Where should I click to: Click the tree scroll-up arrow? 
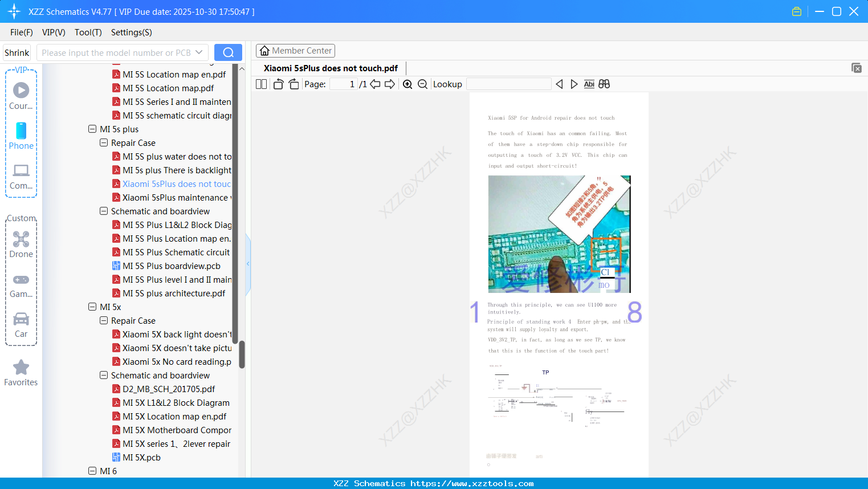click(x=242, y=69)
